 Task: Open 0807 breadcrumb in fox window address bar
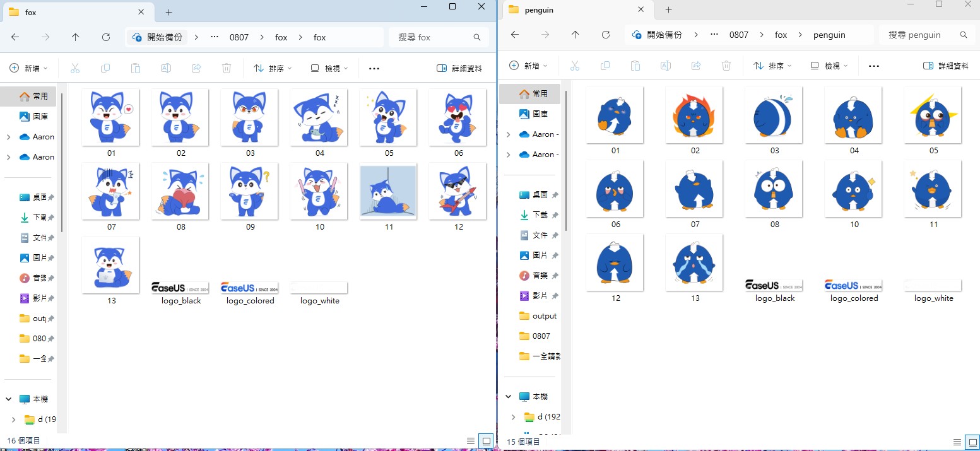(239, 37)
